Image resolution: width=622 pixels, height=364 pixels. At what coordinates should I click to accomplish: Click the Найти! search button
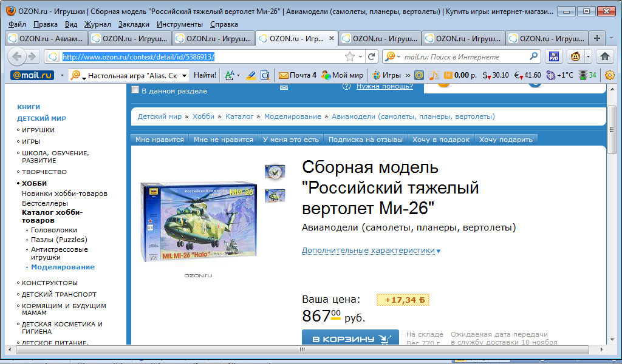click(x=205, y=75)
